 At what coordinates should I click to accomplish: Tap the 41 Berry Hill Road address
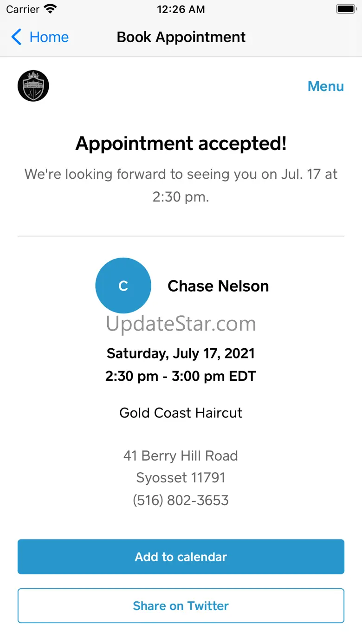coord(181,455)
